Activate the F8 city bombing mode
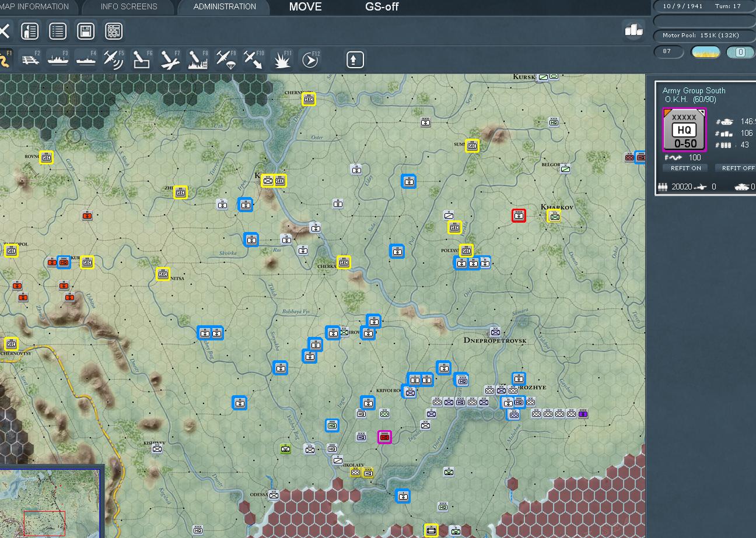This screenshot has width=756, height=538. [x=198, y=59]
